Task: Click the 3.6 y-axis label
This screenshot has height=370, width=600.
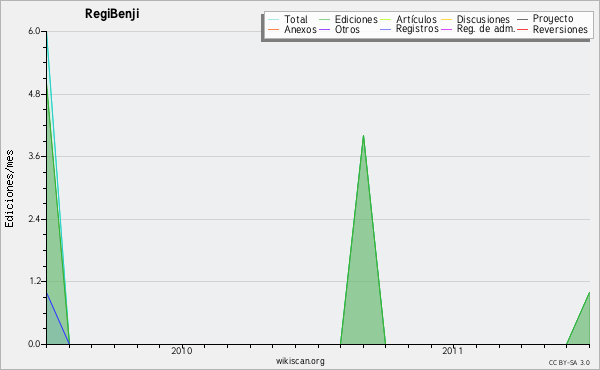Action: tap(34, 156)
